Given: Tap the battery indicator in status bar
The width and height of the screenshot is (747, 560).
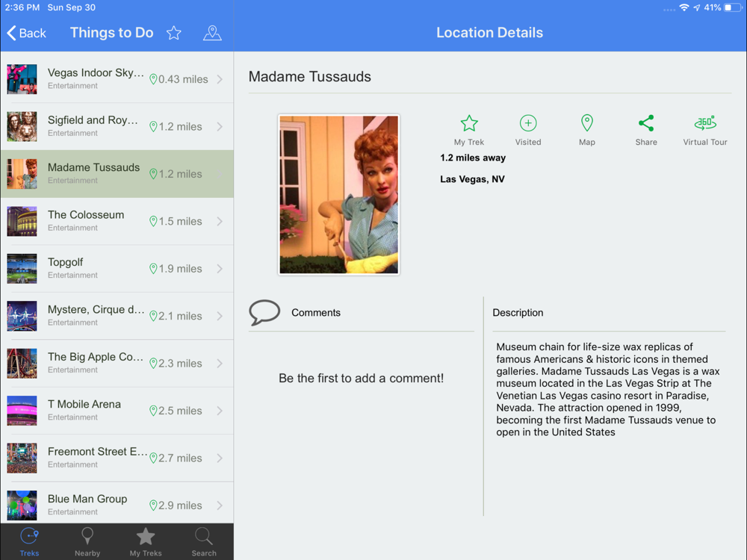Looking at the screenshot, I should 733,7.
